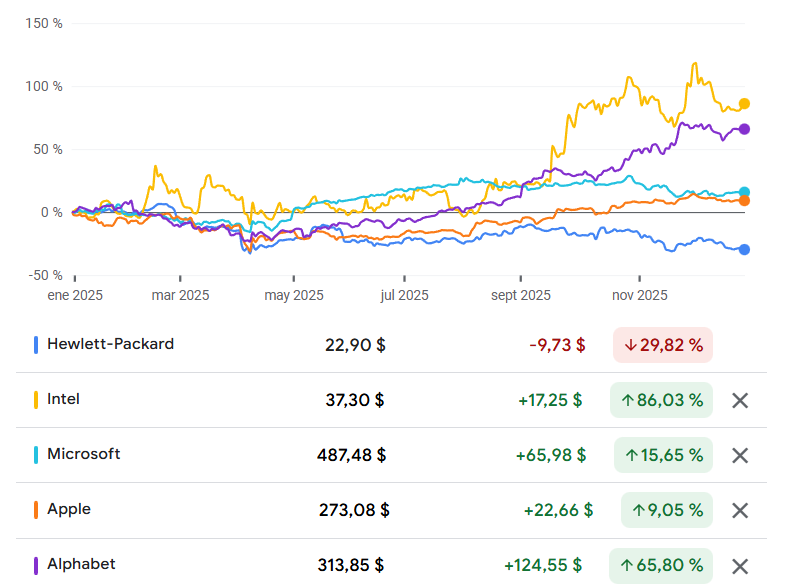Click Intel's 86,03 % gain badge

coord(661,400)
